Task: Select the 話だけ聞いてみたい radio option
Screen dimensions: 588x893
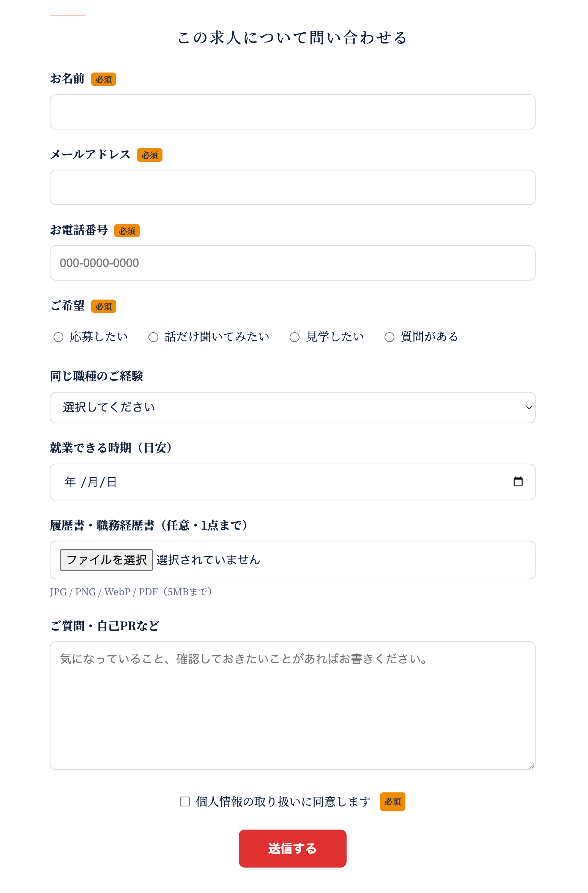Action: pos(153,337)
